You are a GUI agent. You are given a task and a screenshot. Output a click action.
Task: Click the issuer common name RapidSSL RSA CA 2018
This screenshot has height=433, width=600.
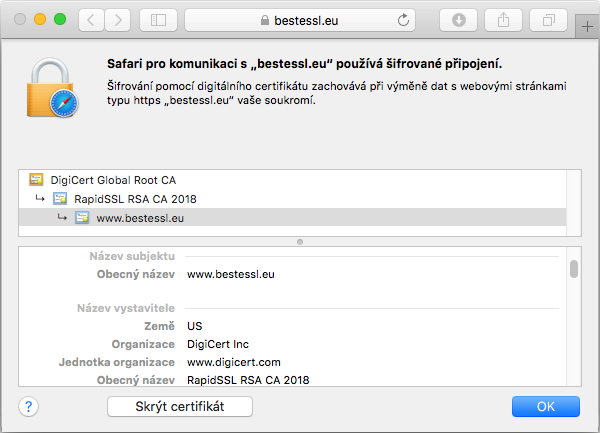pos(248,380)
